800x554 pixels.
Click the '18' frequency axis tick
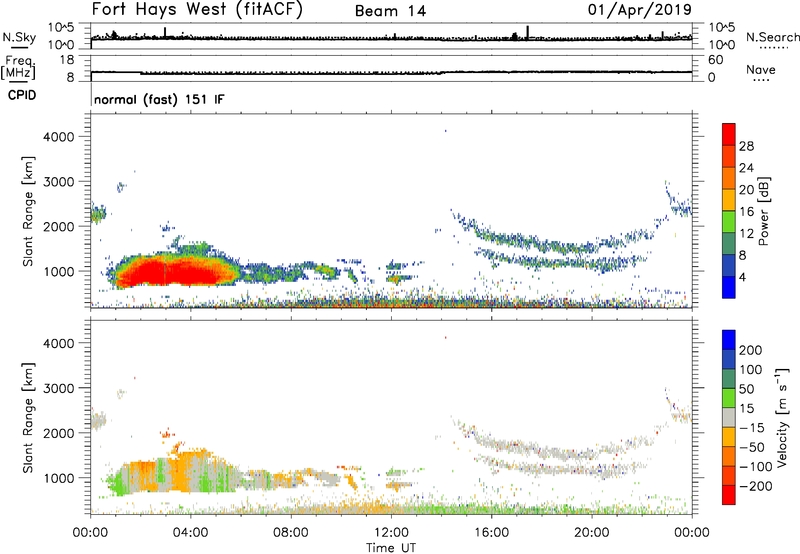[67, 60]
